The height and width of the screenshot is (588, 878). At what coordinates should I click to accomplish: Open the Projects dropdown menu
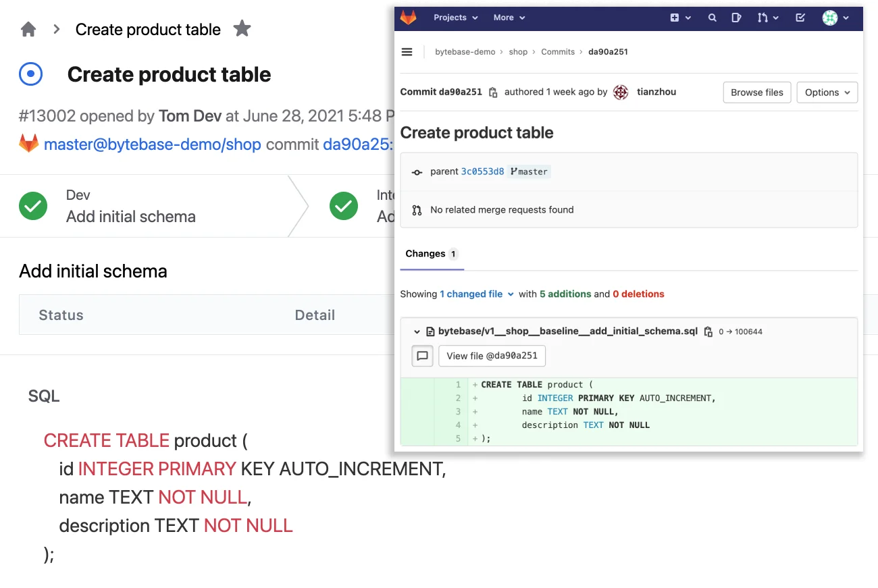455,18
